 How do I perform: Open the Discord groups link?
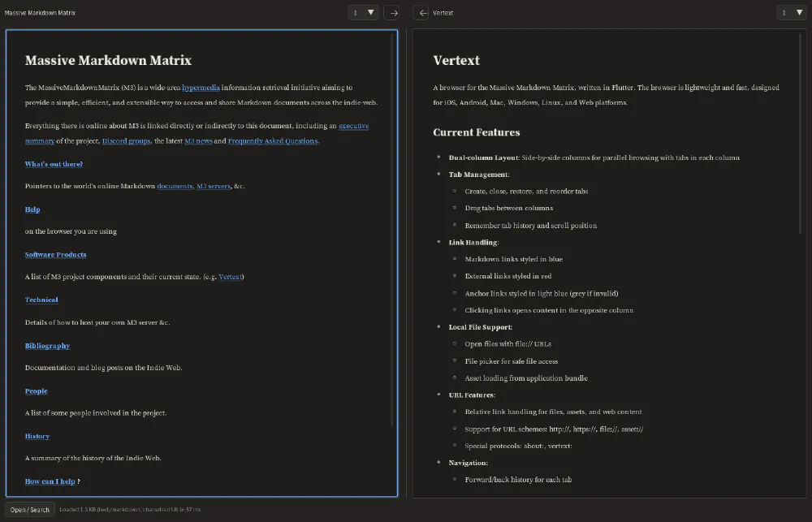126,141
